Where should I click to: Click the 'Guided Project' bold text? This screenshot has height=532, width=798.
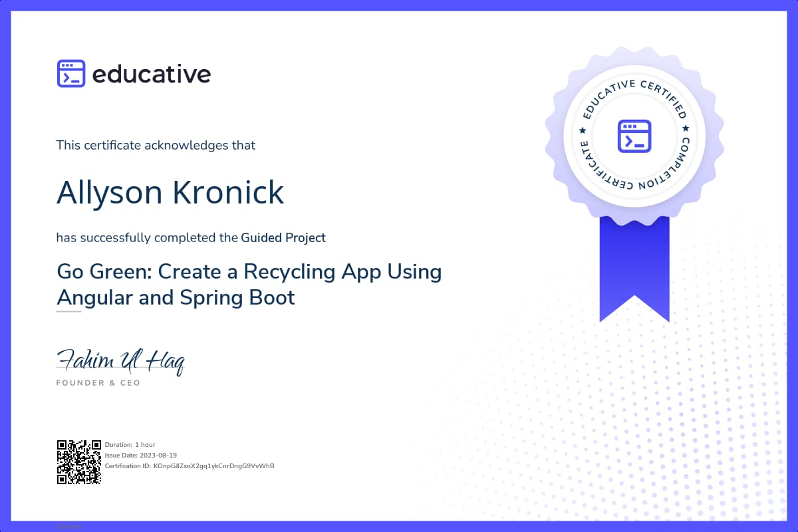(x=283, y=237)
